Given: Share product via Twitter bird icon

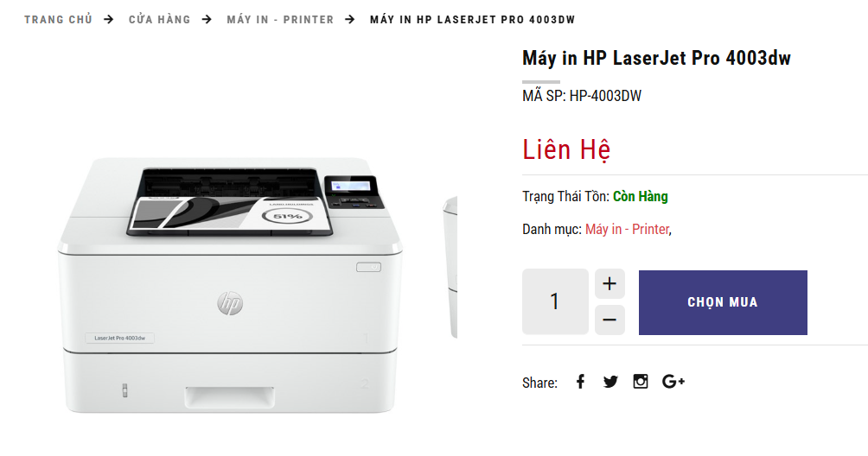Looking at the screenshot, I should click(610, 382).
